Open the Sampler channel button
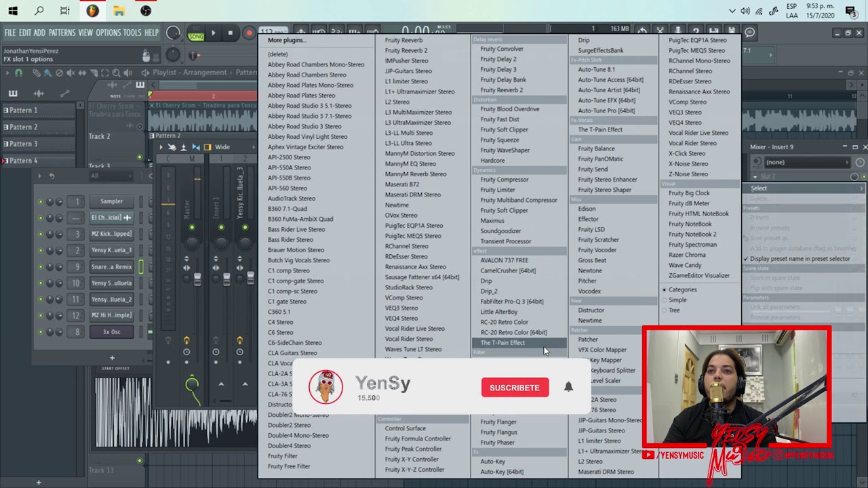This screenshot has height=488, width=868. [111, 201]
